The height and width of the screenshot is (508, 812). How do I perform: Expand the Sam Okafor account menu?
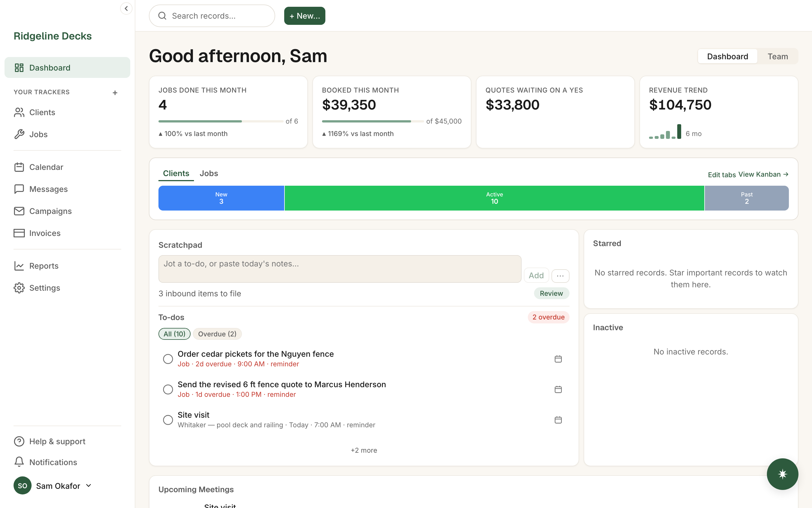[x=53, y=486]
